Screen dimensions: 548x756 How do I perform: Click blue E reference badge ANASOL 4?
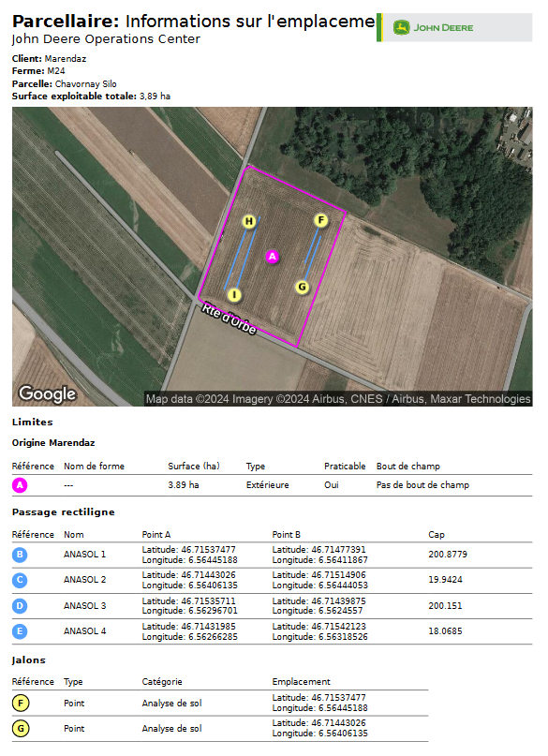[x=20, y=631]
